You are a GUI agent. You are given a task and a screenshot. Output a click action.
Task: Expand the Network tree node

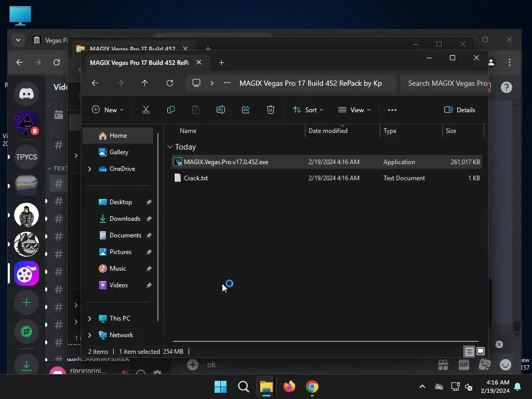pos(89,335)
